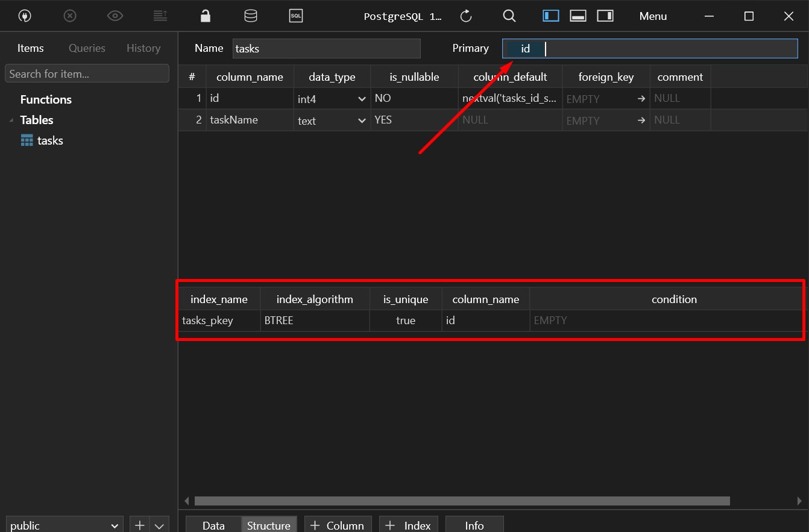Click the BTREE index_algorithm cell
809x532 pixels.
[x=315, y=321]
